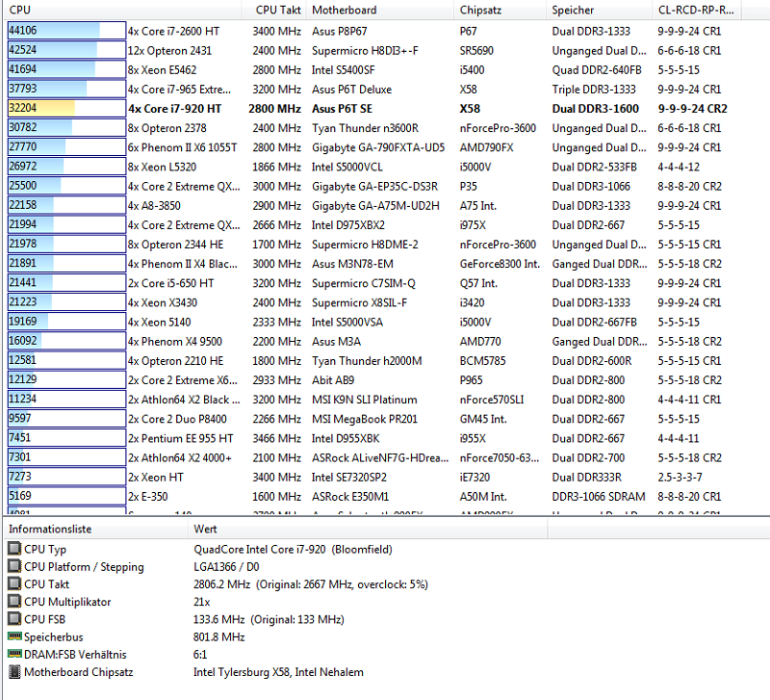Select the 2x Athlon64 X2 Black row
The image size is (770, 700).
coord(373,400)
